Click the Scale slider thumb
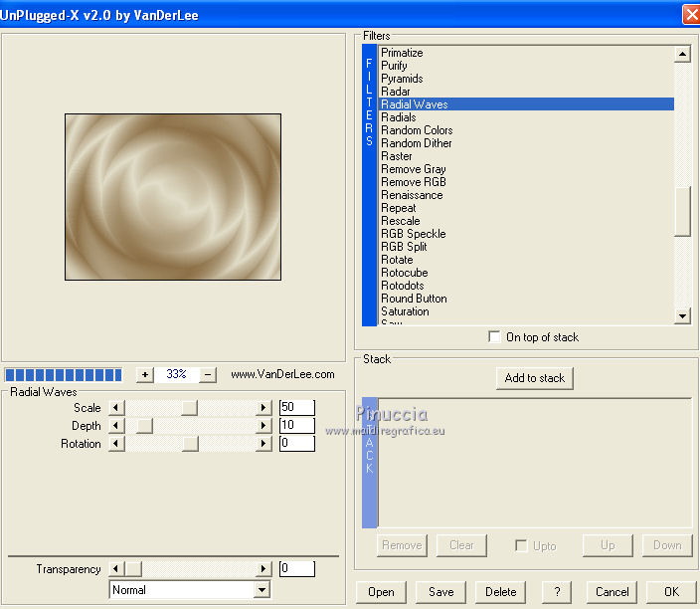The height and width of the screenshot is (609, 700). 190,408
